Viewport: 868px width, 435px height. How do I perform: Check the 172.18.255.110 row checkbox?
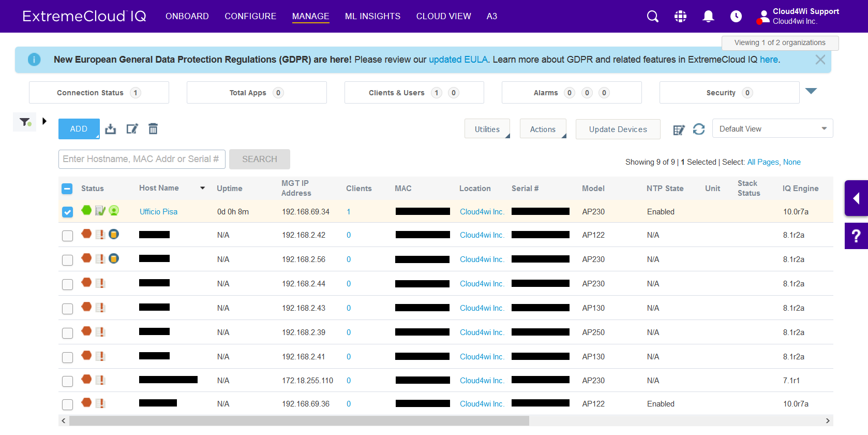pyautogui.click(x=67, y=381)
